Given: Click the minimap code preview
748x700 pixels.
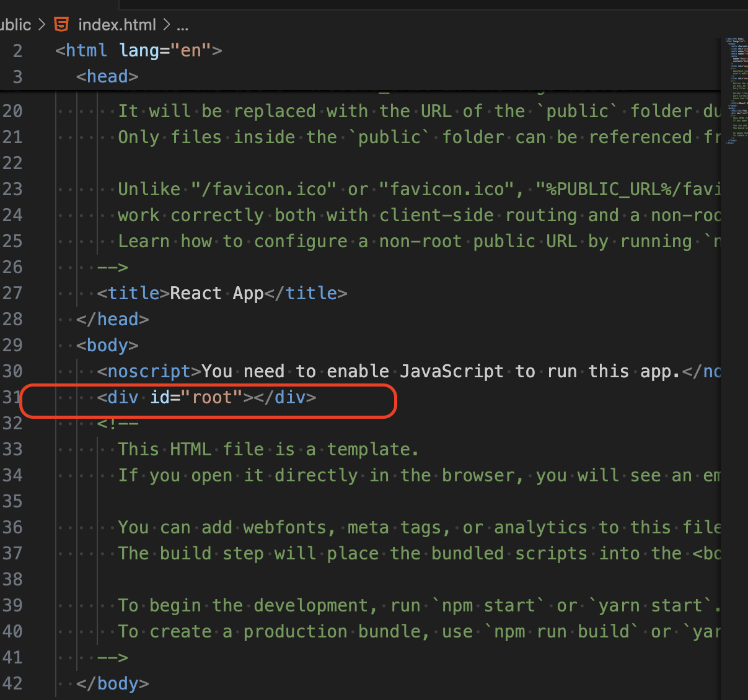Looking at the screenshot, I should click(x=736, y=91).
